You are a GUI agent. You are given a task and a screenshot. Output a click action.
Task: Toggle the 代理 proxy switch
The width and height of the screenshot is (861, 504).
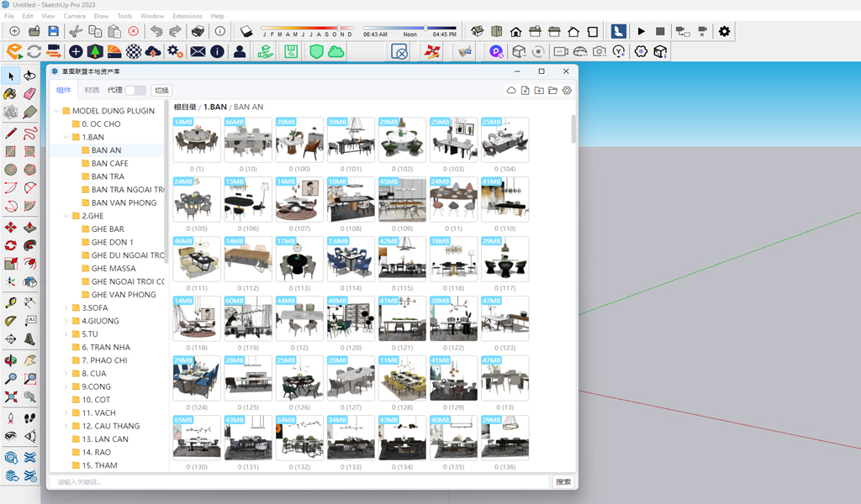point(135,90)
